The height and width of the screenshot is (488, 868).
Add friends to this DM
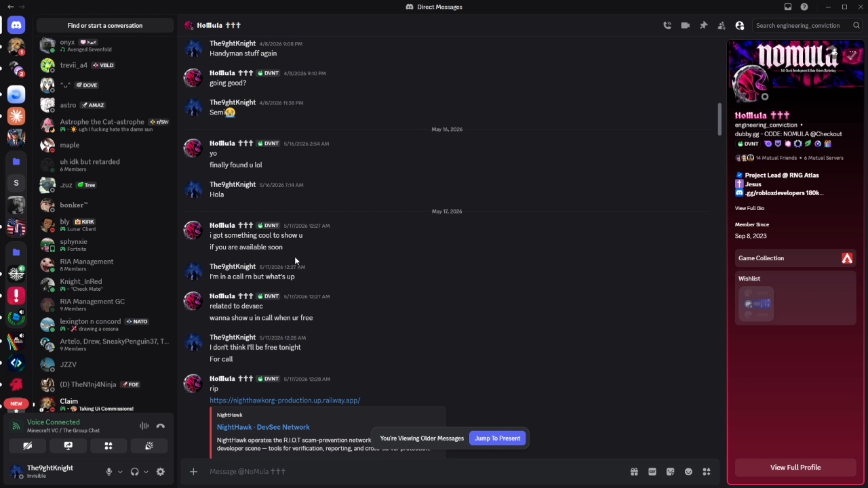722,26
